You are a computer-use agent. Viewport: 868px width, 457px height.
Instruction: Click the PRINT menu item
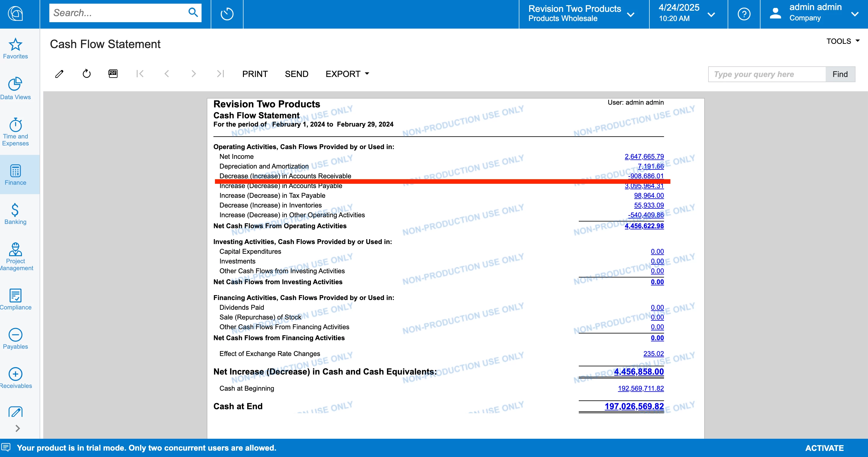[255, 74]
